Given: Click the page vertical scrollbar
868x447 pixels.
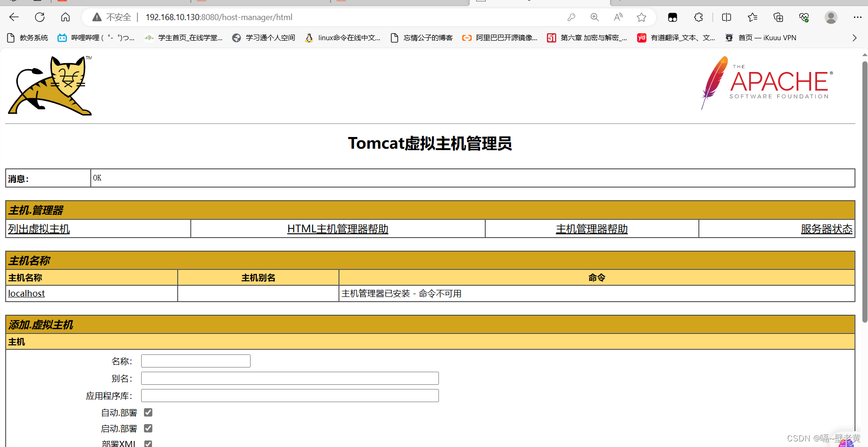Looking at the screenshot, I should 865,192.
